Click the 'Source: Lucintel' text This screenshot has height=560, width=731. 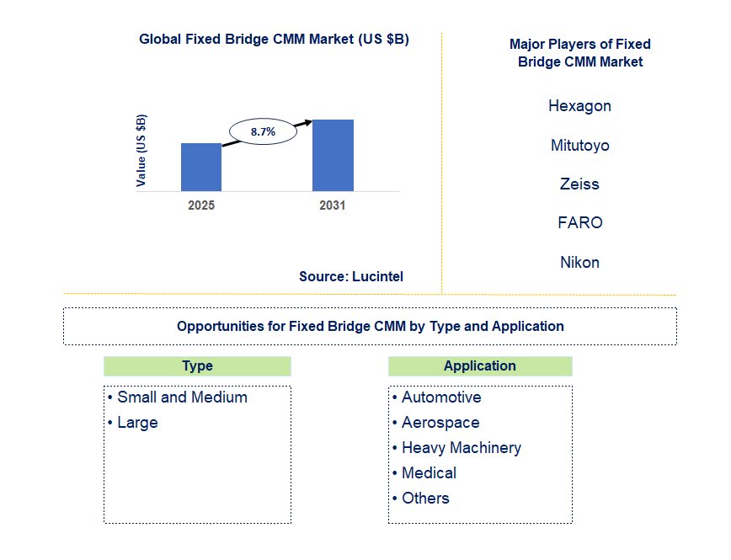tap(351, 276)
